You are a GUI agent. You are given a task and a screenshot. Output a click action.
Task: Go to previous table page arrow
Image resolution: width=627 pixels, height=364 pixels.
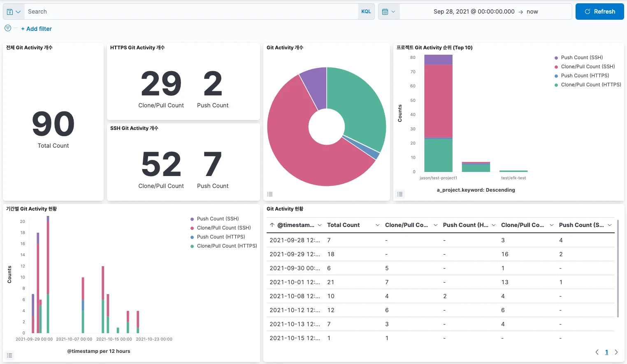click(597, 352)
